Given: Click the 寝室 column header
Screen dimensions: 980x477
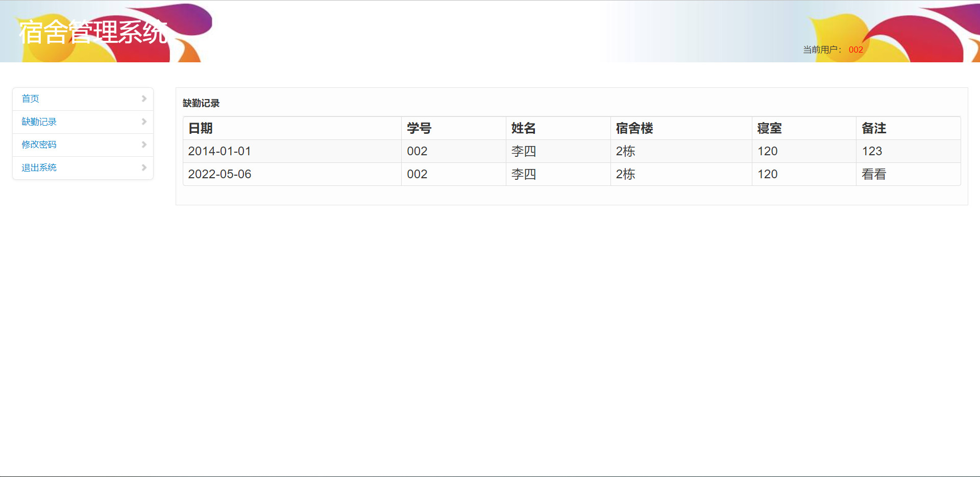Looking at the screenshot, I should [x=769, y=128].
